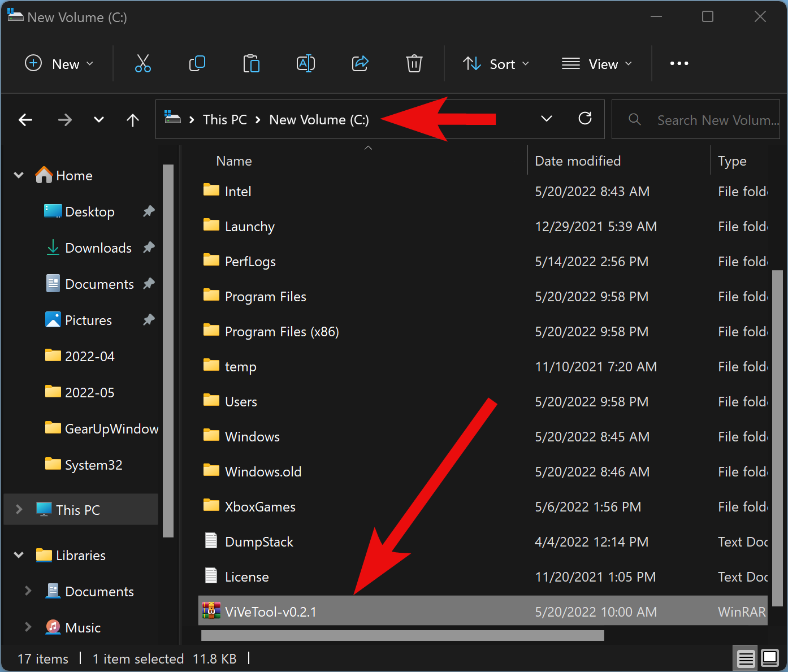The width and height of the screenshot is (788, 672).
Task: Expand the This PC tree node
Action: pyautogui.click(x=19, y=509)
